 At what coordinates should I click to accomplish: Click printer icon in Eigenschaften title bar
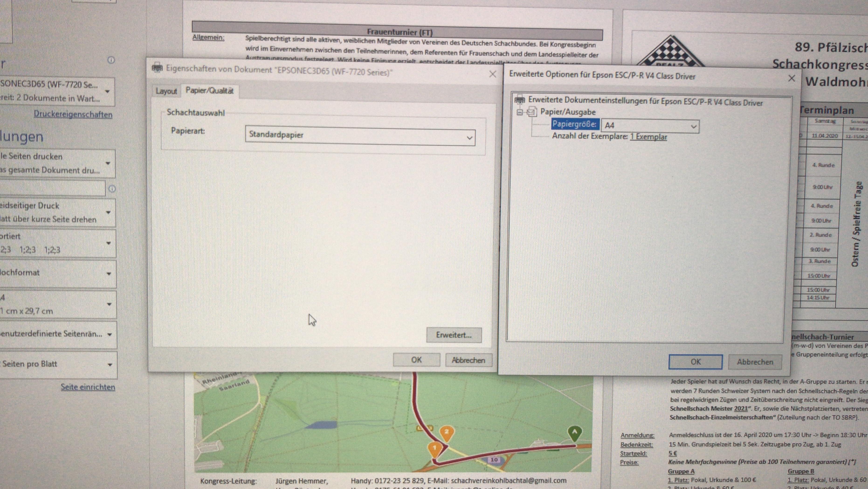[157, 68]
